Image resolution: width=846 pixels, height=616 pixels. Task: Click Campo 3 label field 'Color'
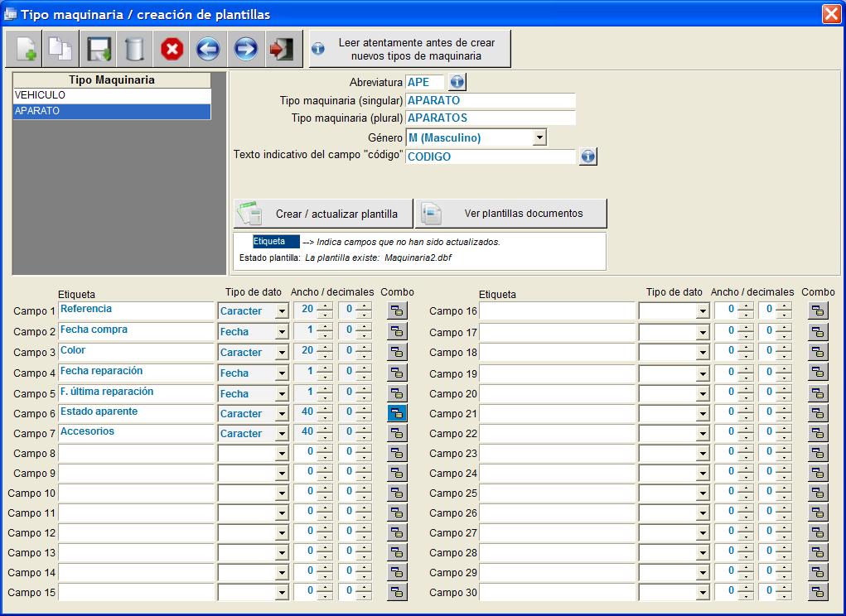[x=136, y=352]
